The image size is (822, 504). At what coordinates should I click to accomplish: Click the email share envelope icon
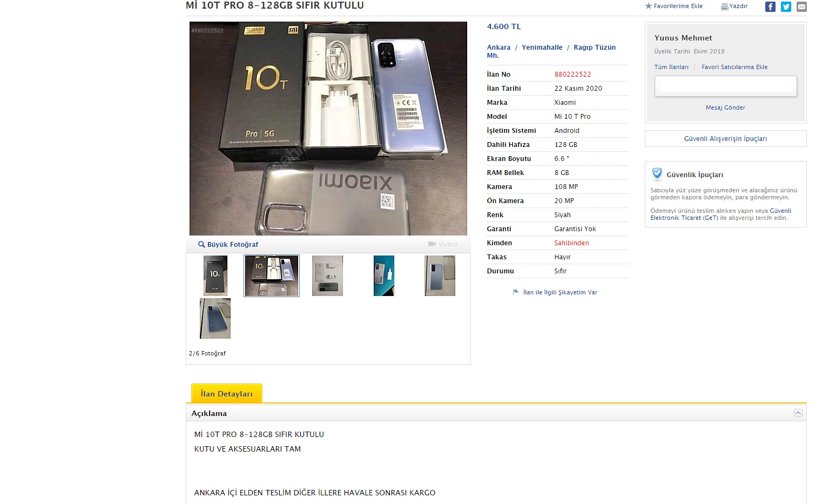pos(801,6)
